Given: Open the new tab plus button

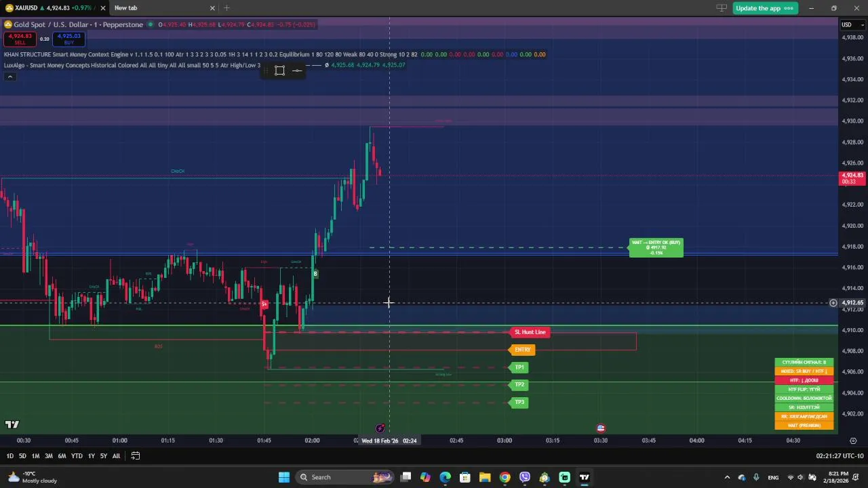Looking at the screenshot, I should 226,8.
